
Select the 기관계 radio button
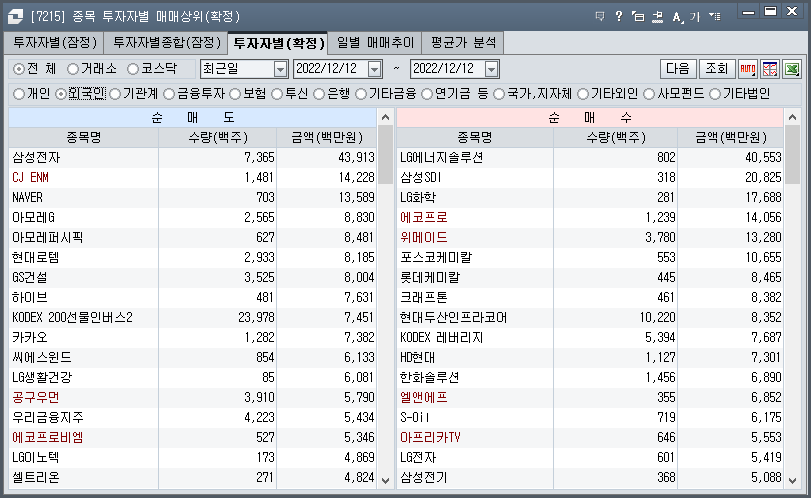[115, 94]
